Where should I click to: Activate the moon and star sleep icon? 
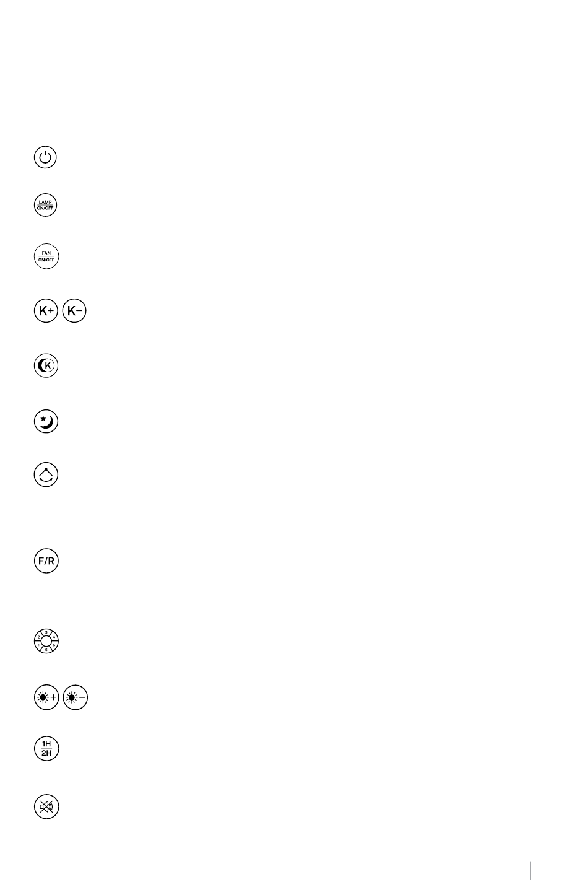[x=45, y=422]
